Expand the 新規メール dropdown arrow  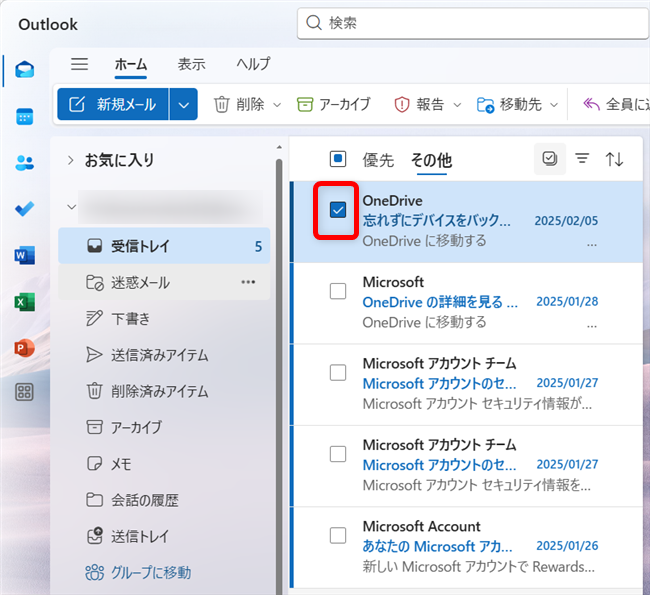click(x=183, y=104)
